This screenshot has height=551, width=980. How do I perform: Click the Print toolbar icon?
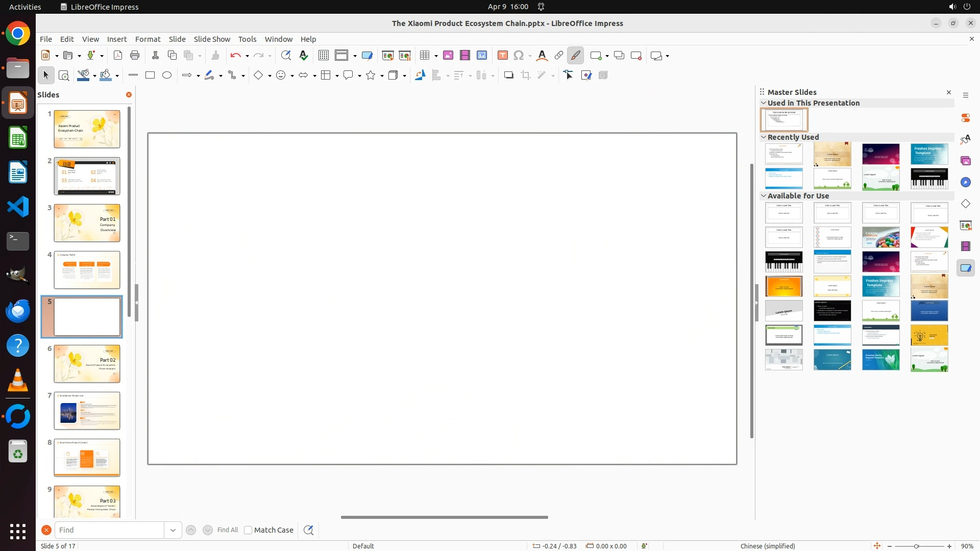pos(135,56)
